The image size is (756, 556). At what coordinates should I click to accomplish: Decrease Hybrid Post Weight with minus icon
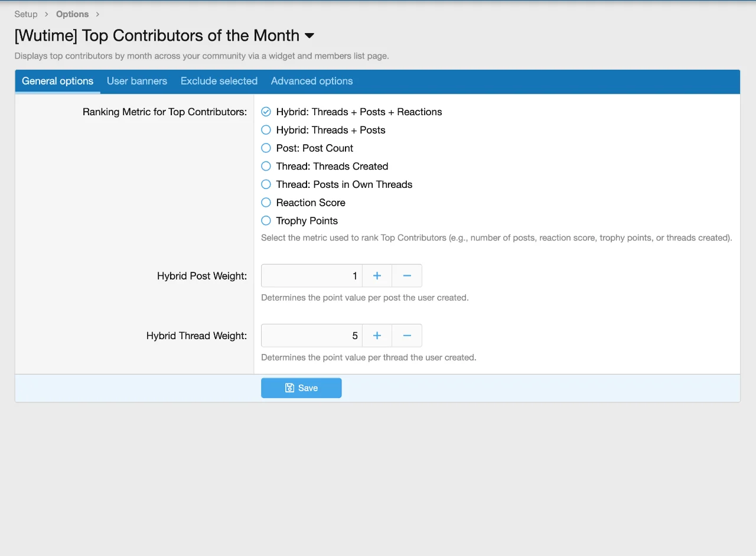click(407, 276)
